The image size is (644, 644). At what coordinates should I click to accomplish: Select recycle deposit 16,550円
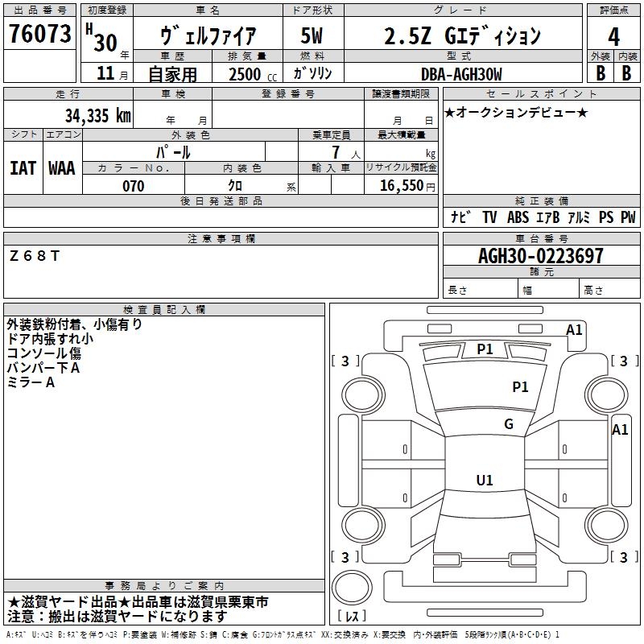pos(407,186)
